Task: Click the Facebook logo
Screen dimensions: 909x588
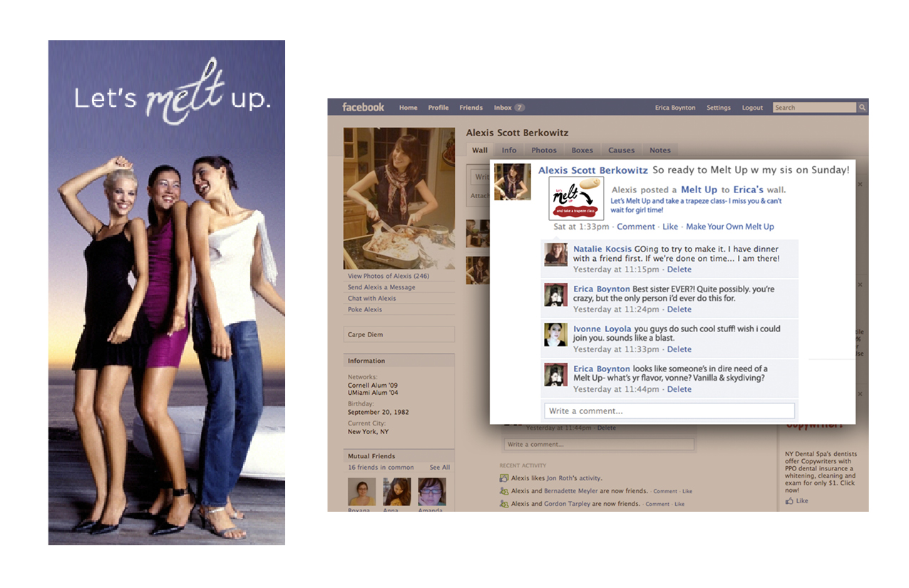Action: [x=363, y=108]
